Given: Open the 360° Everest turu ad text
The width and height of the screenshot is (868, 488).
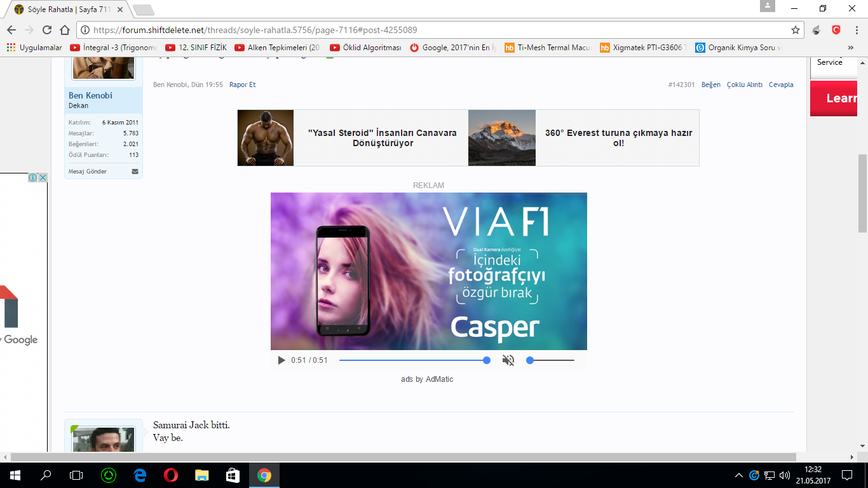Looking at the screenshot, I should [618, 138].
